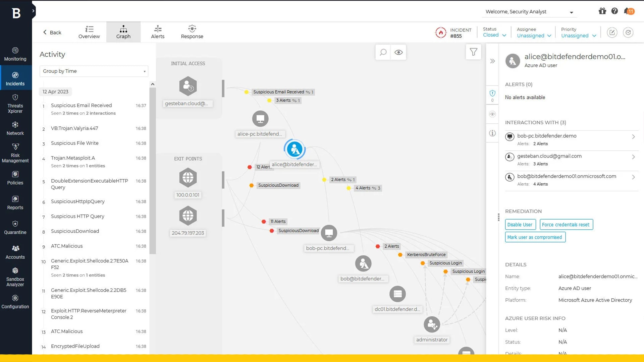Open the Assignee Unassigned dropdown

(x=534, y=36)
